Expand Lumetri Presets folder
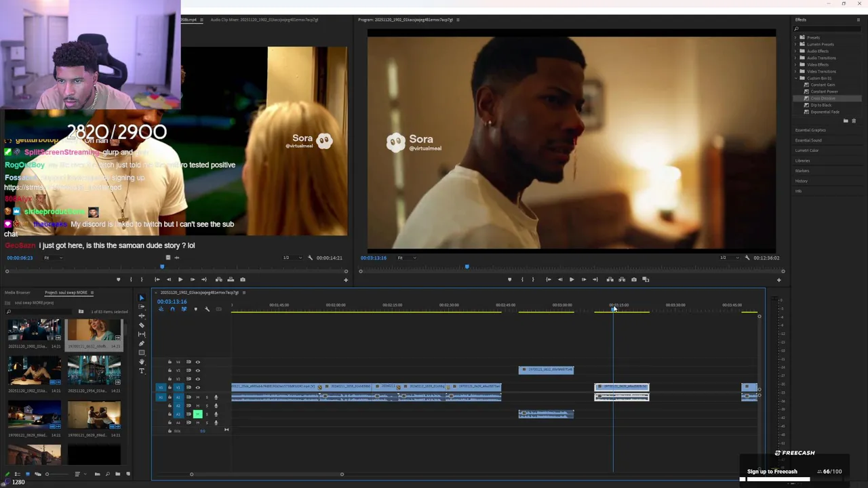868x488 pixels. [795, 44]
